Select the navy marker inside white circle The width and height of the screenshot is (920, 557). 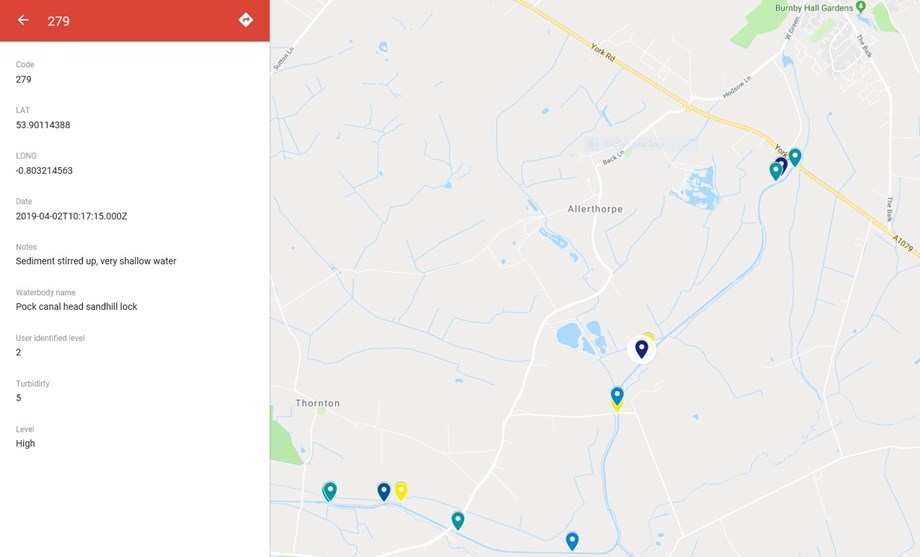[642, 349]
